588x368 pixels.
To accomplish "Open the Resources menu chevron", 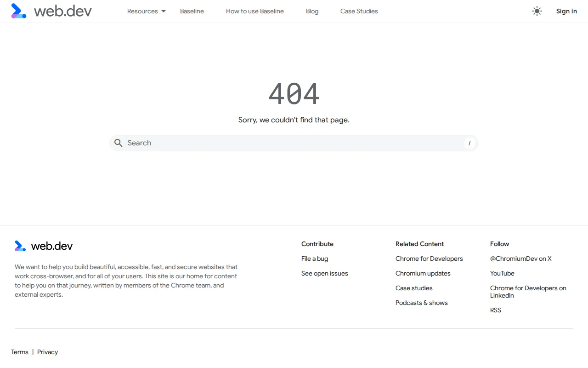I will pyautogui.click(x=163, y=11).
